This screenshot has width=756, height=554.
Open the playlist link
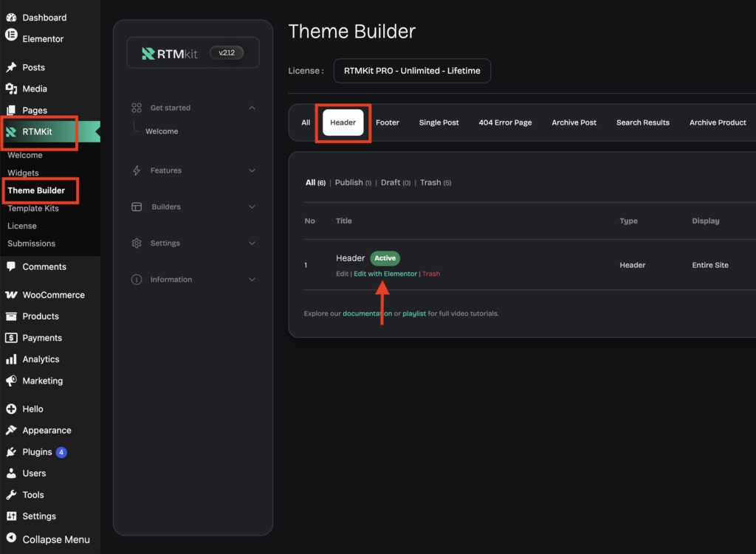click(x=414, y=314)
